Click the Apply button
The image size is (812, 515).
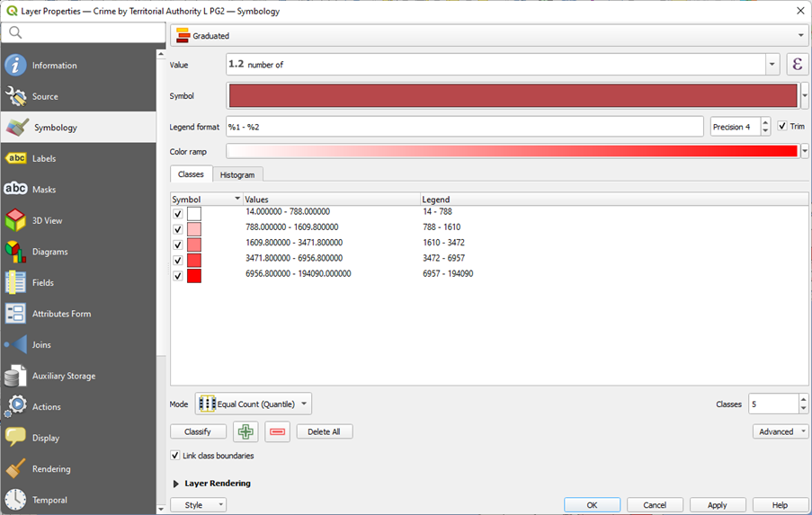pyautogui.click(x=718, y=504)
